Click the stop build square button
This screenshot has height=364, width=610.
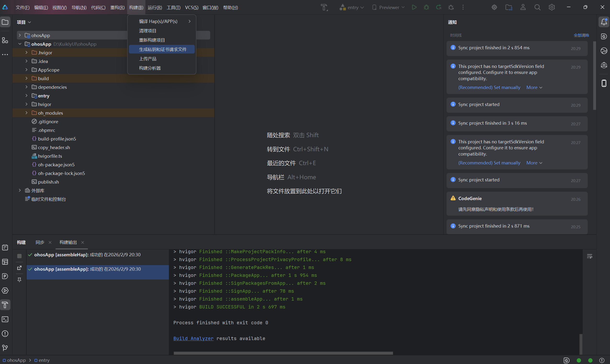(19, 256)
